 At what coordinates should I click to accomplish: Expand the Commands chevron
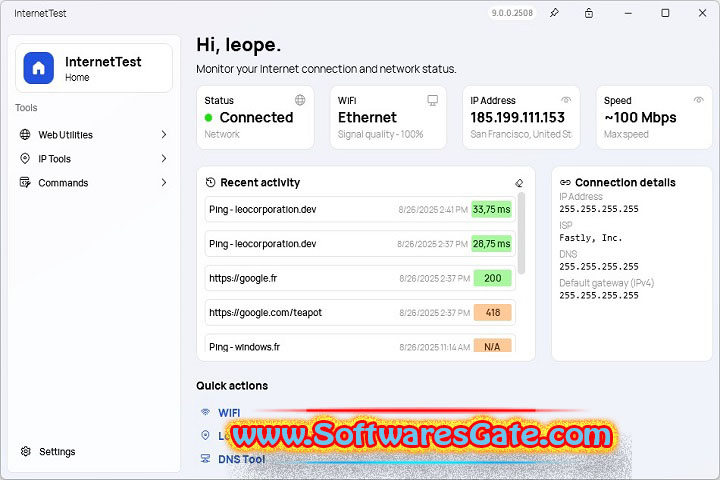(x=164, y=182)
